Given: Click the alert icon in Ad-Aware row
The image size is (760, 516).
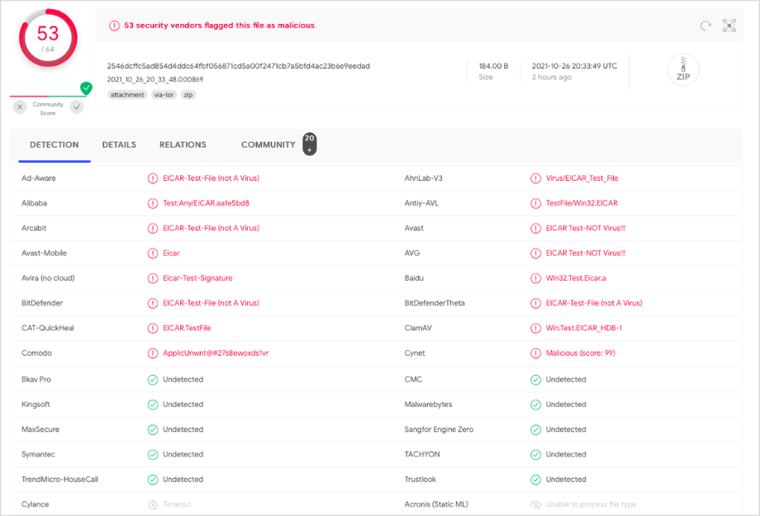Looking at the screenshot, I should coord(153,178).
